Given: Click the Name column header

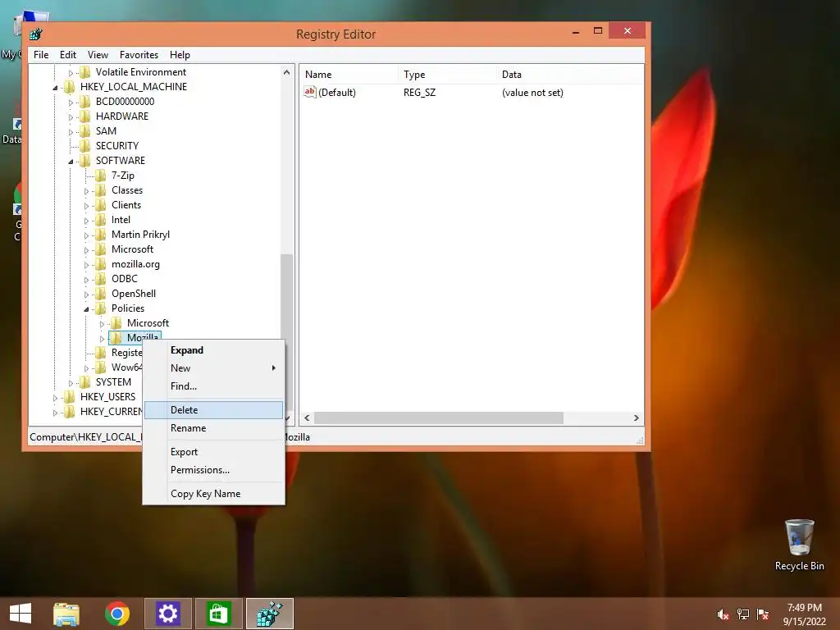Looking at the screenshot, I should [349, 75].
